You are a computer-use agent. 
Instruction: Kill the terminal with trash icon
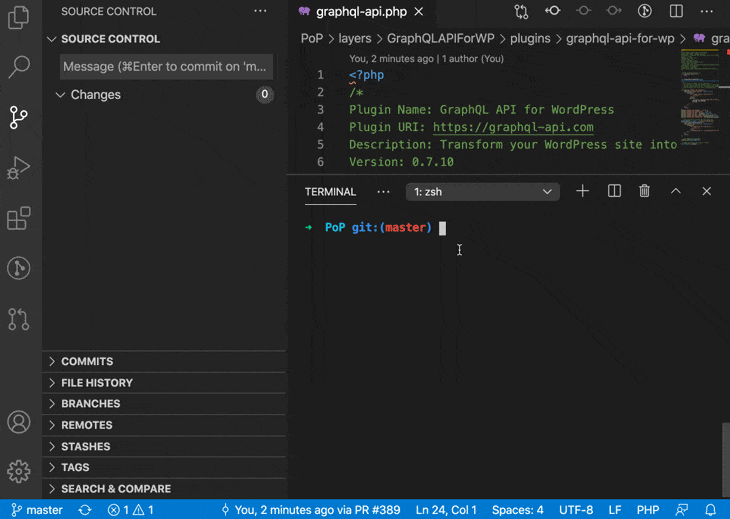[644, 191]
